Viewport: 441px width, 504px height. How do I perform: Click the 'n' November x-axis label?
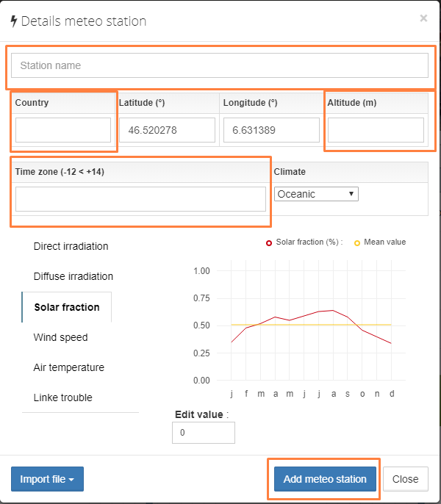point(377,394)
